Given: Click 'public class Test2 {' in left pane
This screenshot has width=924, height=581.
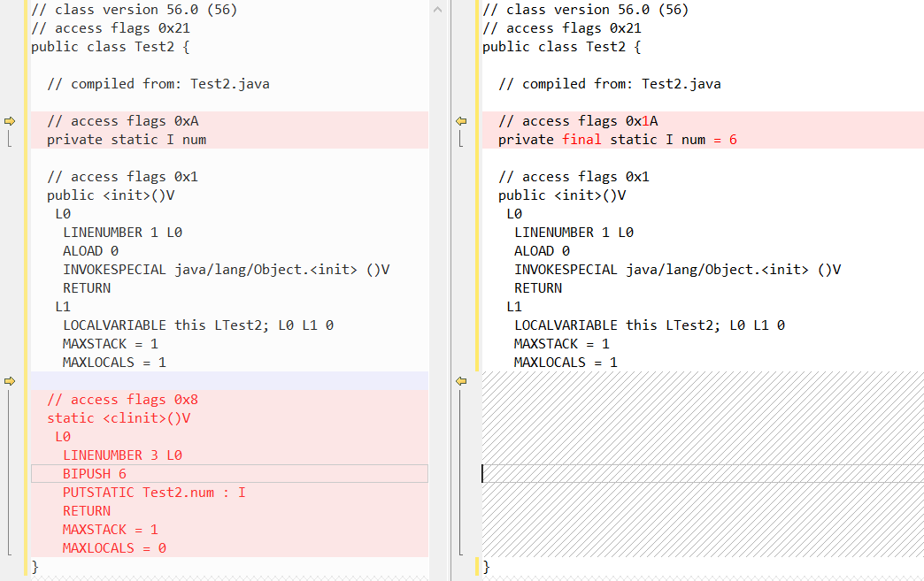Looking at the screenshot, I should coord(111,47).
